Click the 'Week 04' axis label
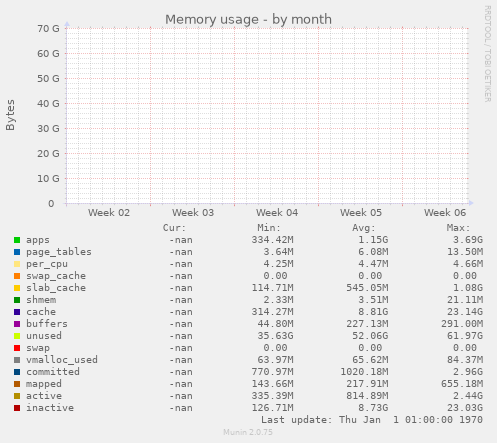Screen dimensions: 497x443 pyautogui.click(x=277, y=213)
